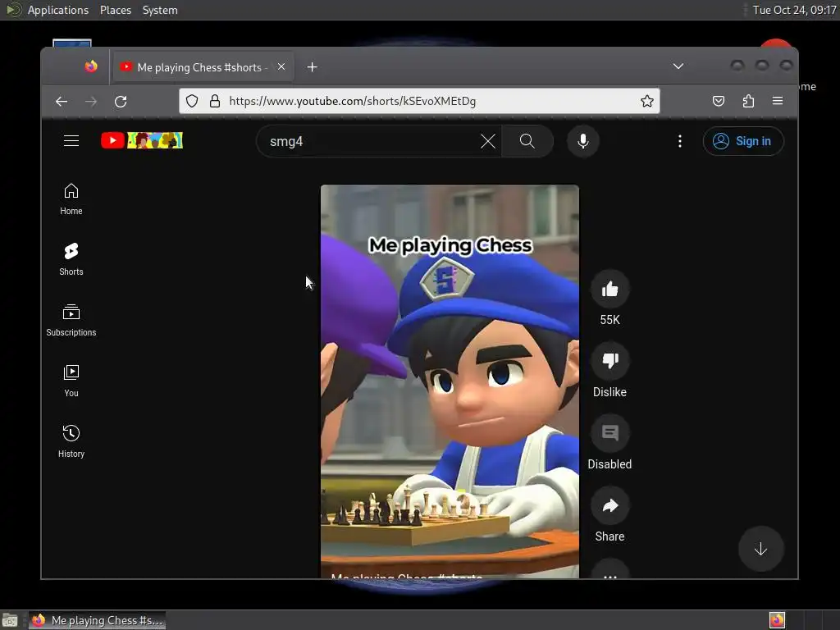Focus the URL address bar
Image resolution: width=840 pixels, height=630 pixels.
419,101
